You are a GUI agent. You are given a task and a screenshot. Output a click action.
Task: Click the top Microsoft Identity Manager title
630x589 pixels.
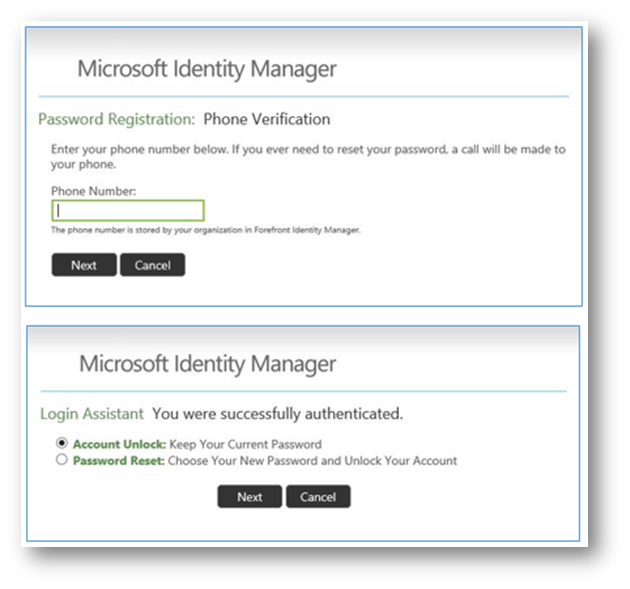(x=207, y=69)
